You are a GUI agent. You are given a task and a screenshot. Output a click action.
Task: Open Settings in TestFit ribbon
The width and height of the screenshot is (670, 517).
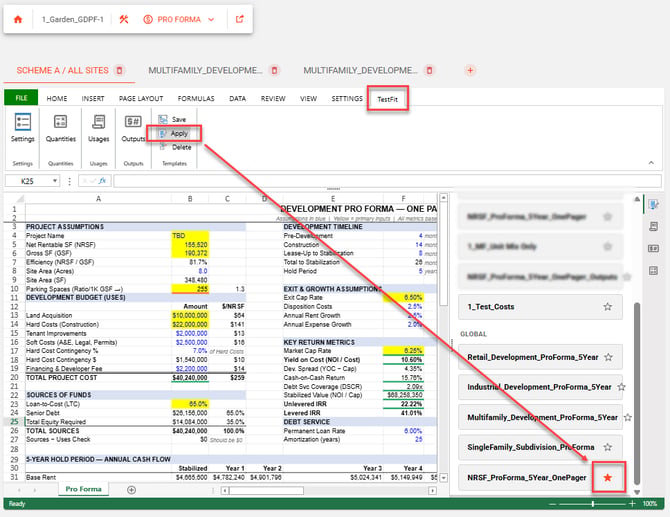click(x=23, y=128)
